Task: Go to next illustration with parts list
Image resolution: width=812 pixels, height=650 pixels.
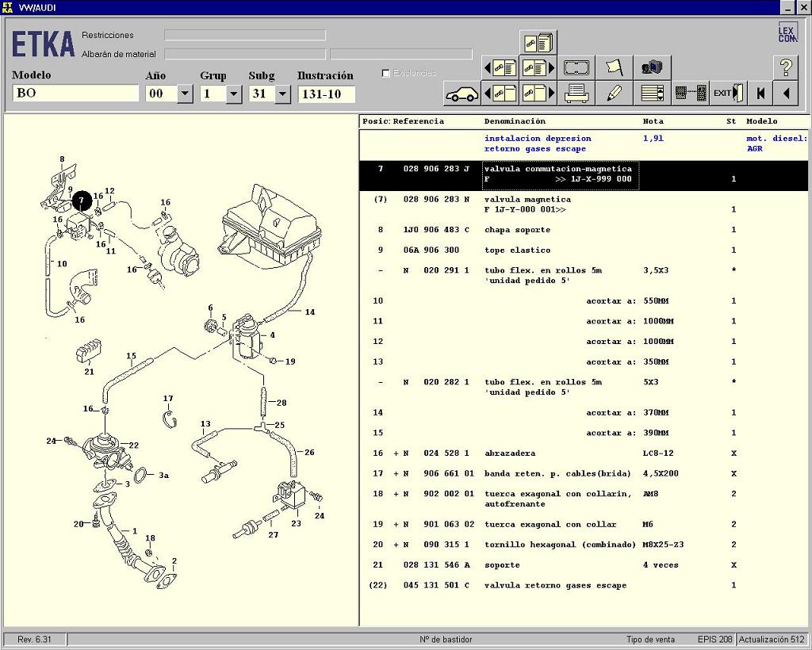Action: tap(538, 68)
